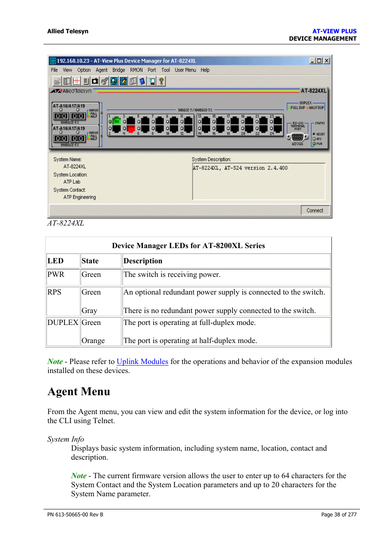392x555 pixels.
Task: Open the Tool menu
Action: coord(166,70)
